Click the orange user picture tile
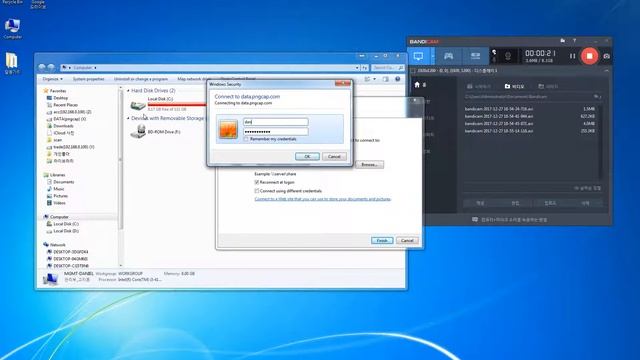The height and width of the screenshot is (360, 640). pos(228,129)
